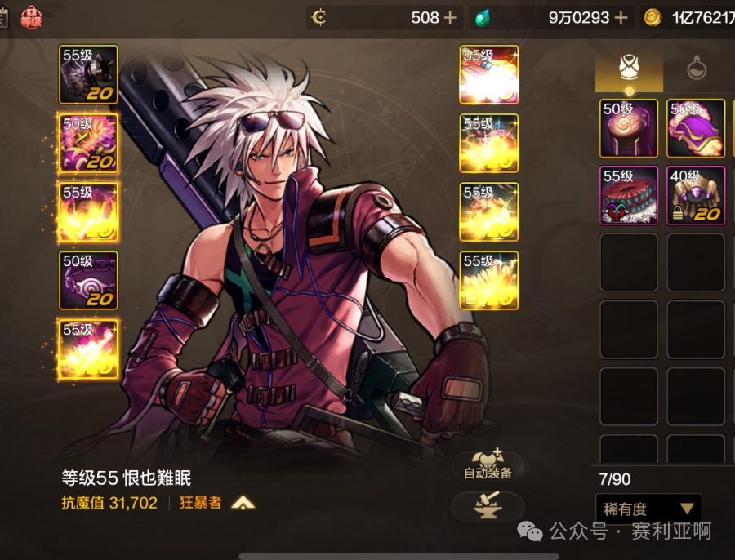
Task: Open the red level lock icon
Action: pos(31,18)
